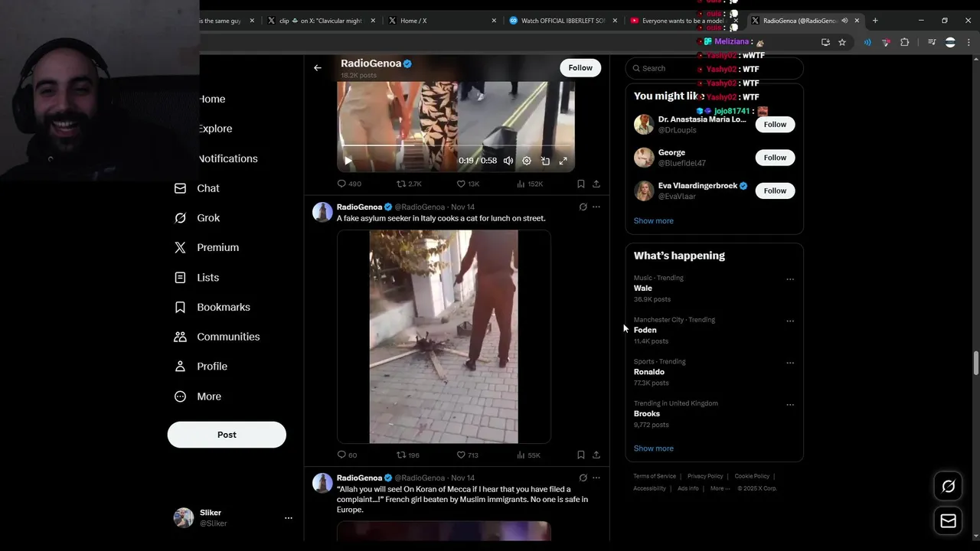Click the page vertical scrollbar thumb
This screenshot has width=980, height=551.
pyautogui.click(x=975, y=364)
